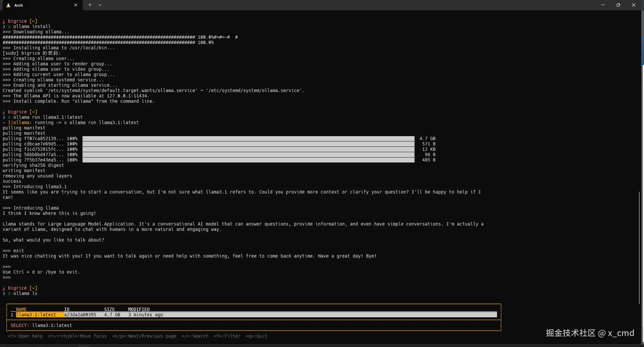Click the 'Install complete' message line

pos(79,101)
